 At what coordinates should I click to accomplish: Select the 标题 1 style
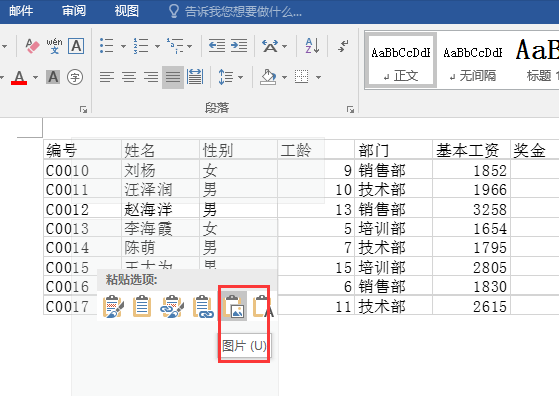tap(537, 60)
